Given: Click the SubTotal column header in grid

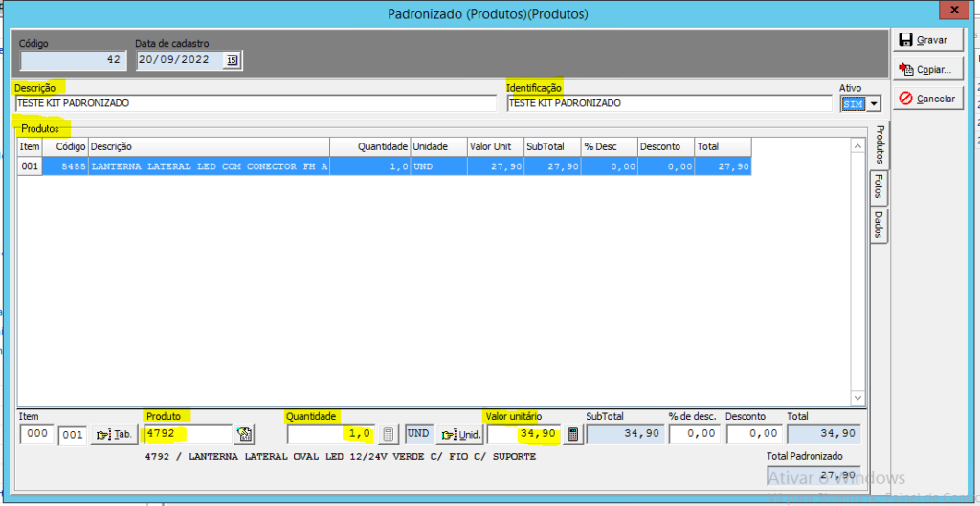Looking at the screenshot, I should [552, 146].
